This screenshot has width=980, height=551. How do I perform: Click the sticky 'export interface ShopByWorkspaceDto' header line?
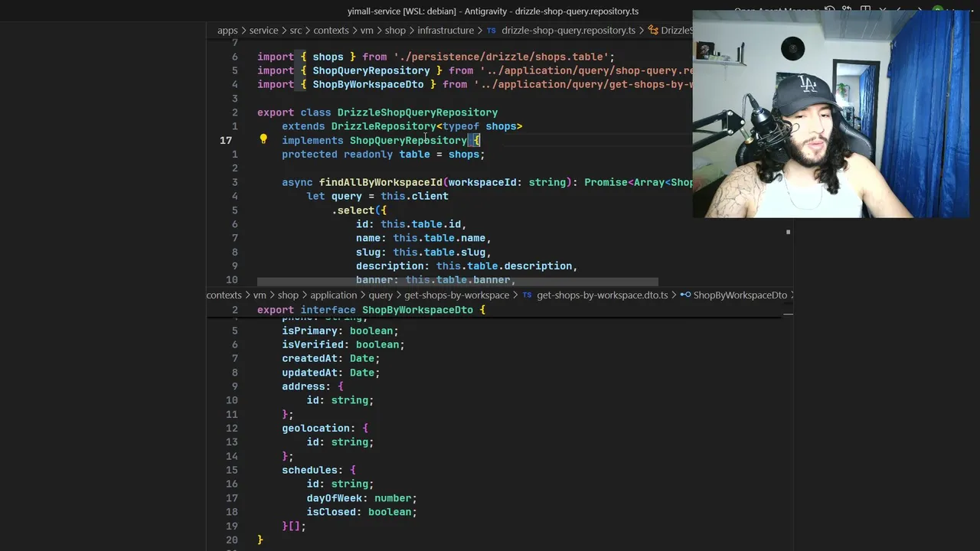(371, 310)
